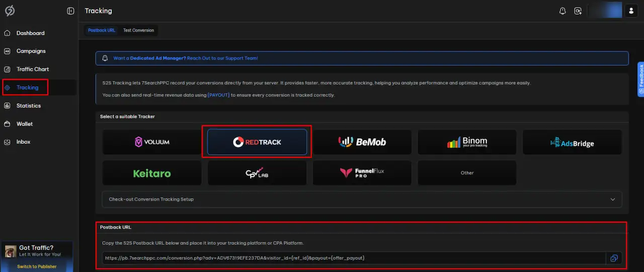The image size is (644, 272).
Task: Click the Wallet icon in sidebar
Action: point(7,124)
